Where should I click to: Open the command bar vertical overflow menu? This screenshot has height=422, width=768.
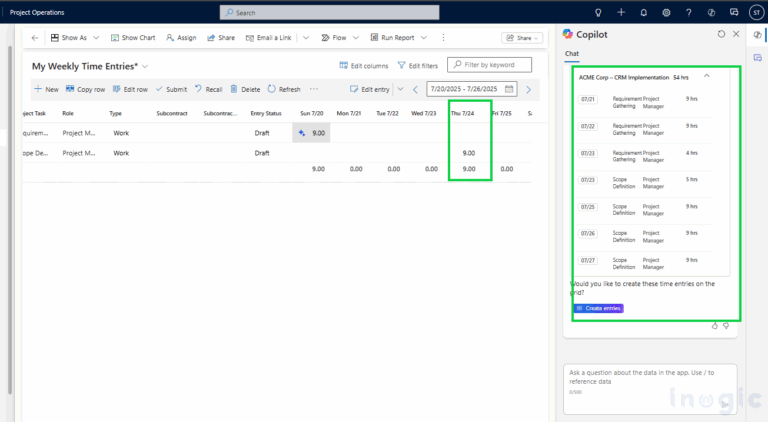[443, 38]
